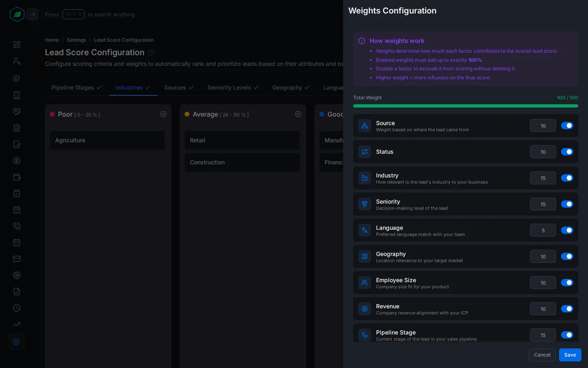Open the dollar coin icon in sidebar
The height and width of the screenshot is (368, 588).
pyautogui.click(x=17, y=161)
